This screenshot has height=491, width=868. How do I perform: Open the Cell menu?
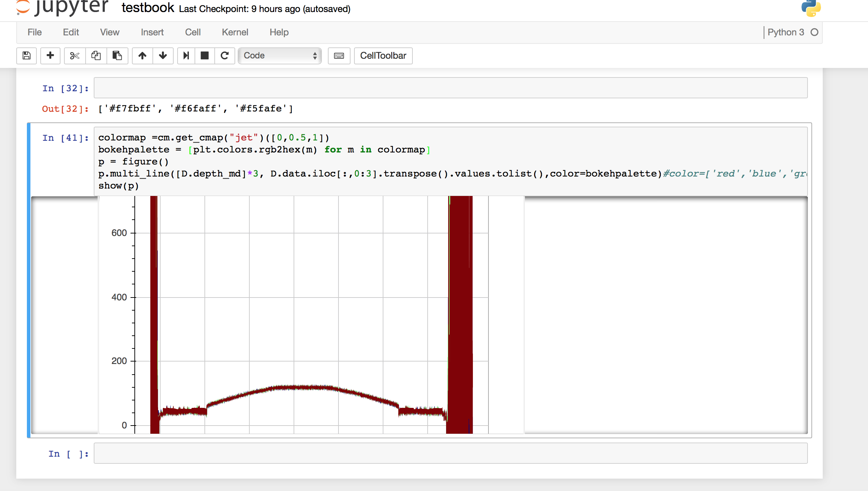193,32
